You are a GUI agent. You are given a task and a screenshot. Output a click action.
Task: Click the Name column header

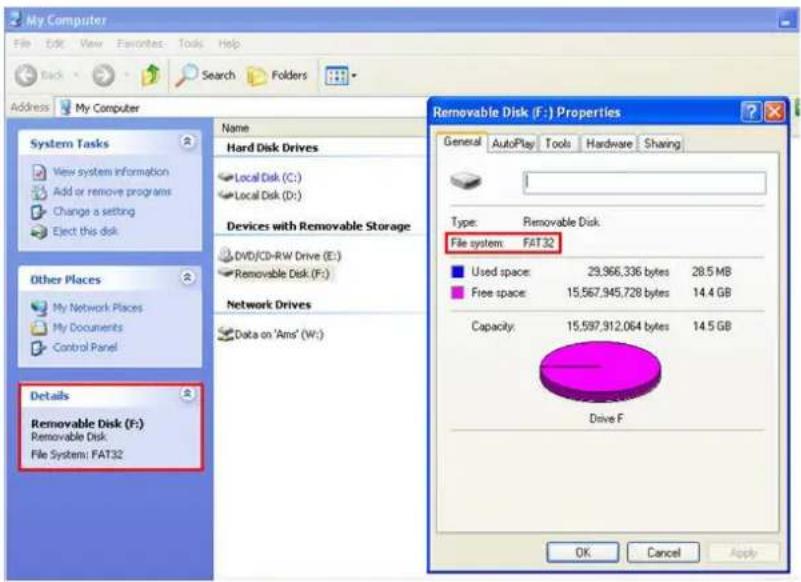click(x=235, y=128)
